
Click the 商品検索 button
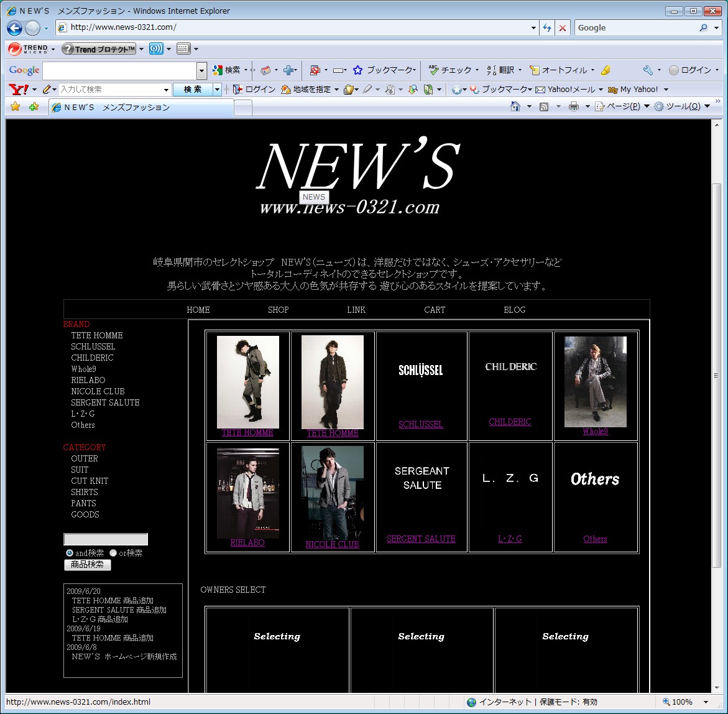click(x=87, y=564)
